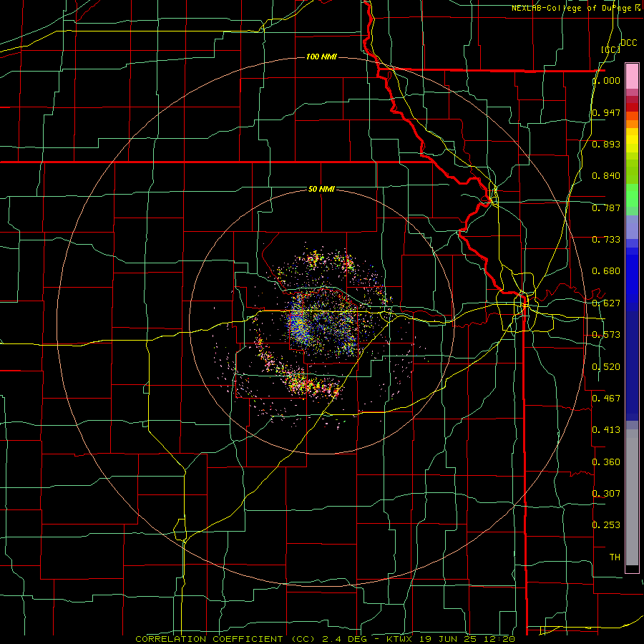Click the 0.467 legend value
Screen dimensions: 644x644
[x=606, y=398]
